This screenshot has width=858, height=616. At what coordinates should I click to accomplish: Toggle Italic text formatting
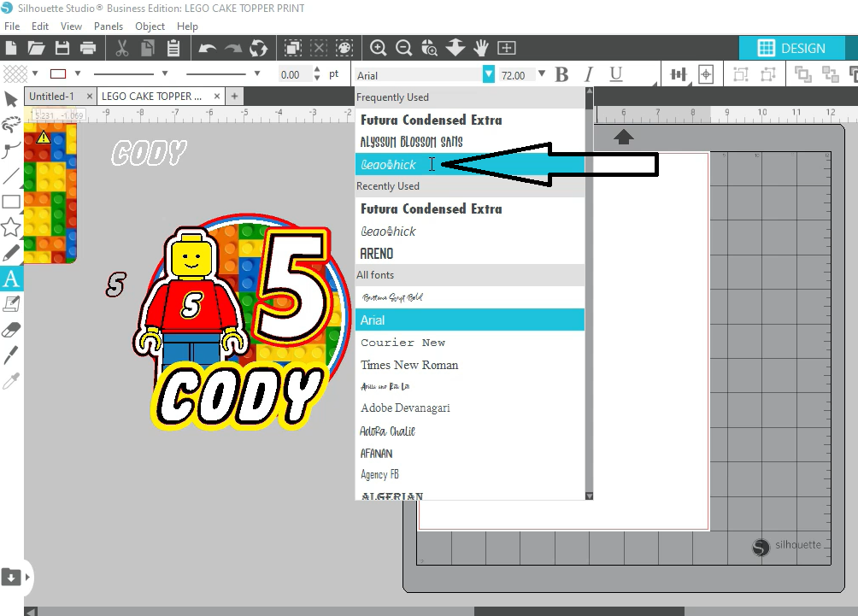pyautogui.click(x=589, y=74)
